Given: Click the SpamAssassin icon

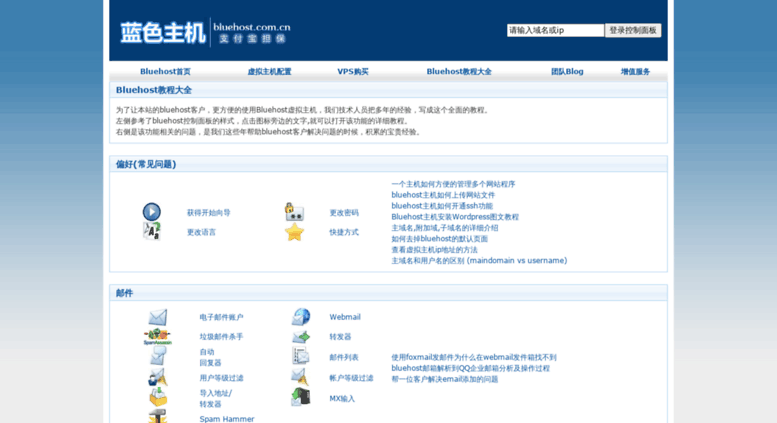Looking at the screenshot, I should 158,337.
